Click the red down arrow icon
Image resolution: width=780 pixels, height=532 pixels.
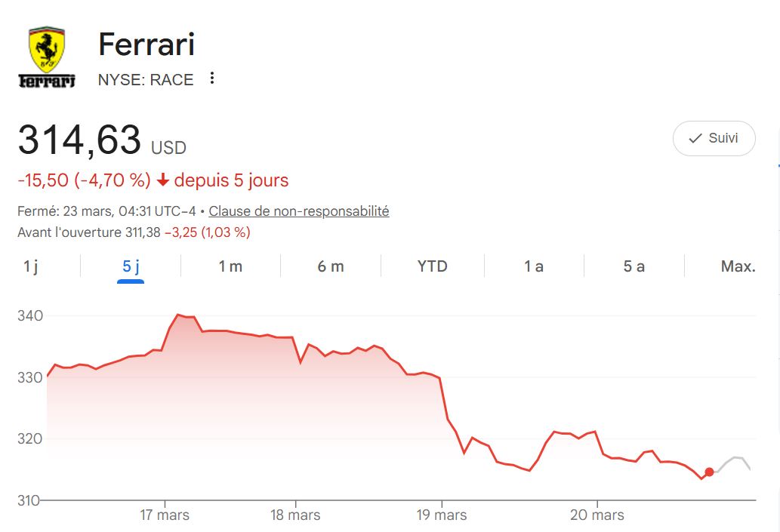click(x=163, y=181)
